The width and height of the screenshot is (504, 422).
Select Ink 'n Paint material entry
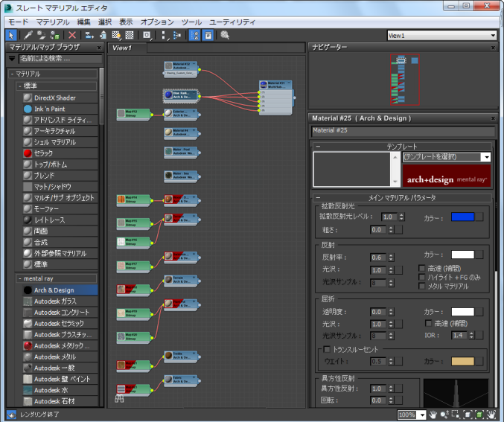pos(60,109)
